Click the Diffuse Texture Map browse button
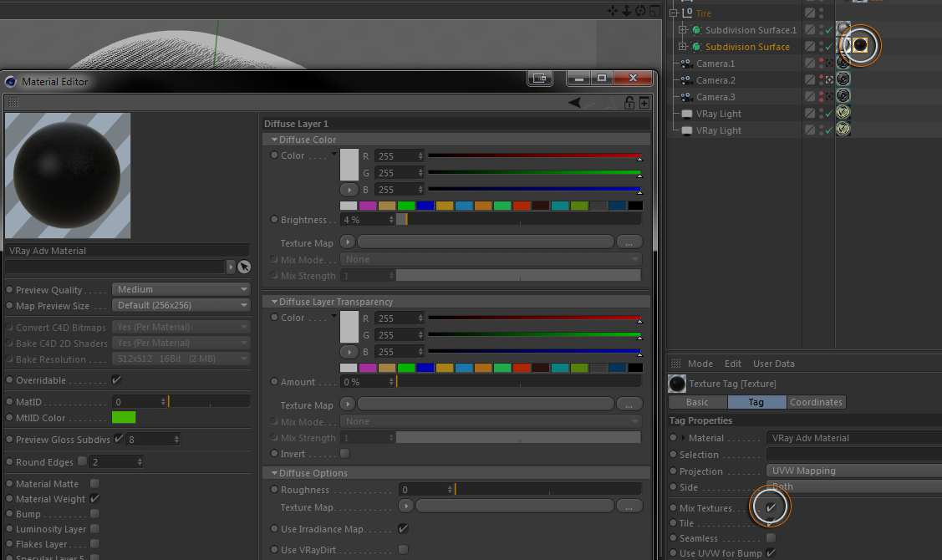942x560 pixels. pos(629,242)
